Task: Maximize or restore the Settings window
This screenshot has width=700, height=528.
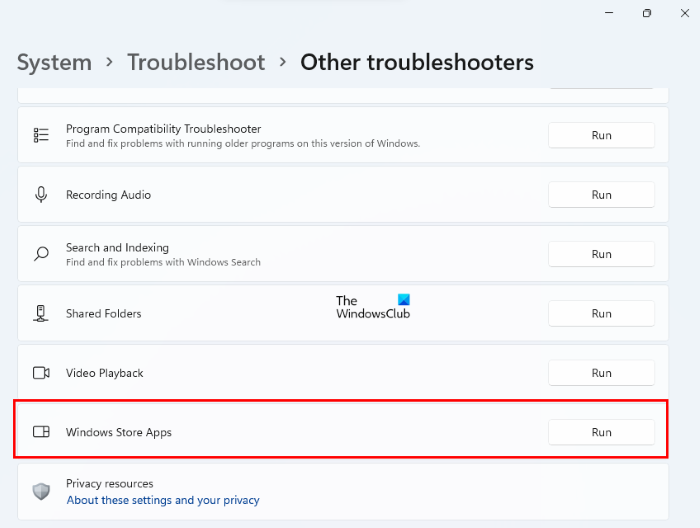Action: [x=647, y=13]
